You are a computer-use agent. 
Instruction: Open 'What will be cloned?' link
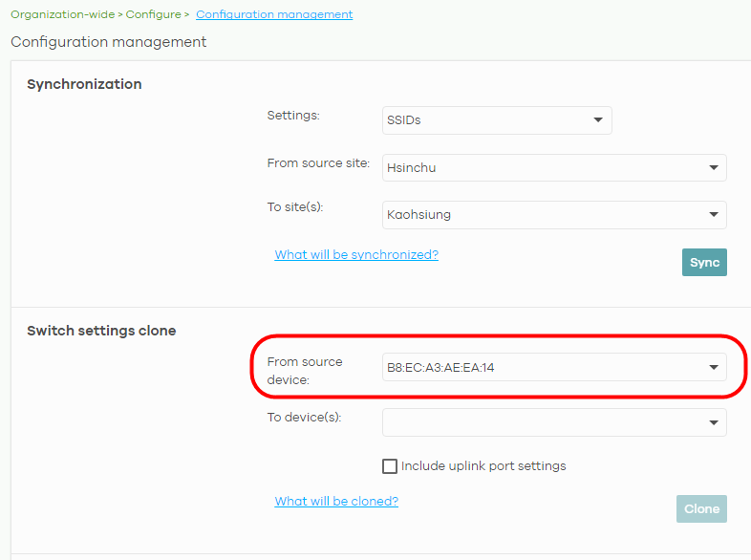click(336, 502)
